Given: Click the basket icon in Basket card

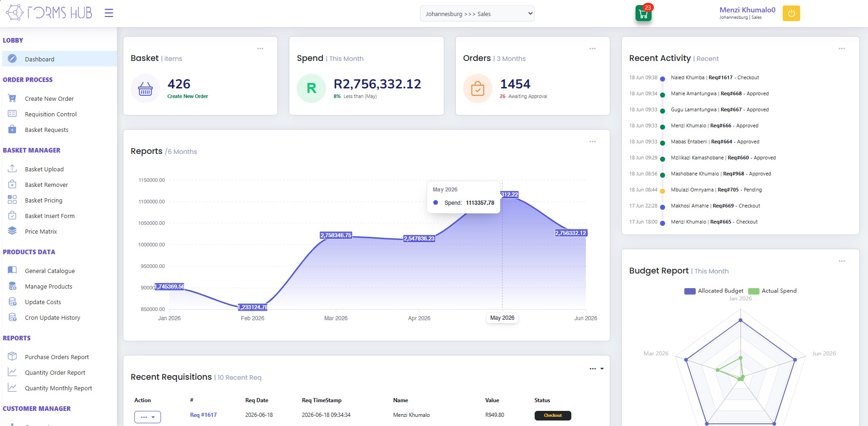Looking at the screenshot, I should tap(145, 88).
